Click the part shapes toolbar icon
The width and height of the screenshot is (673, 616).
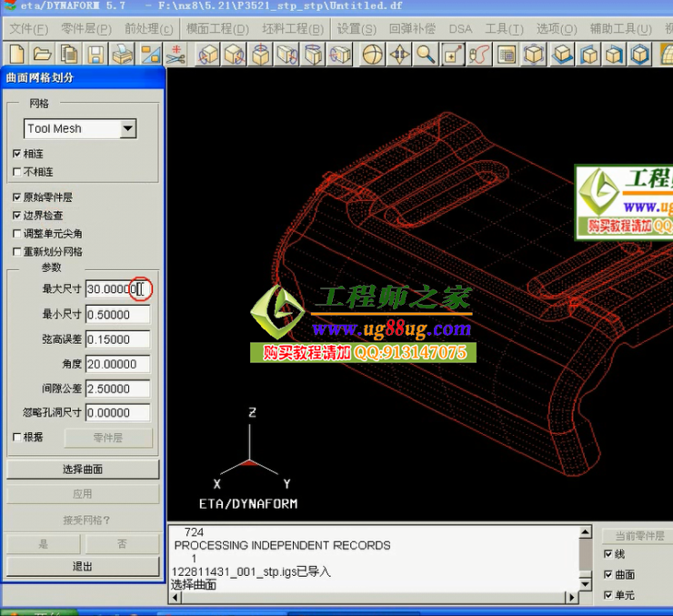click(x=151, y=55)
